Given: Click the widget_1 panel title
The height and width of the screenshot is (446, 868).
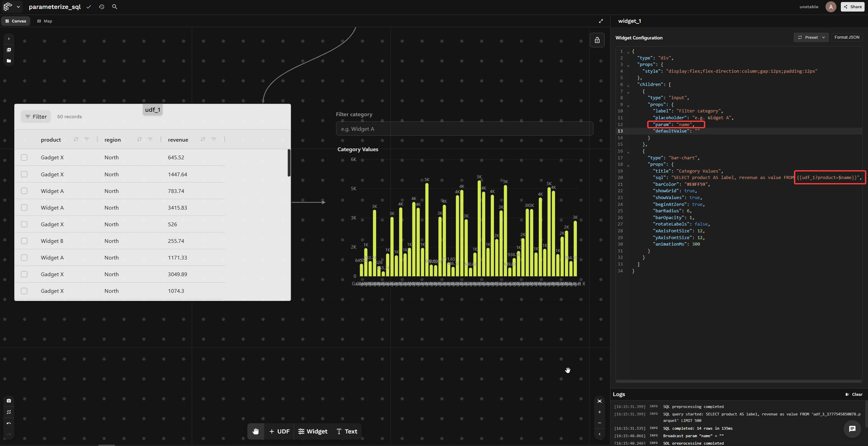Looking at the screenshot, I should [630, 21].
